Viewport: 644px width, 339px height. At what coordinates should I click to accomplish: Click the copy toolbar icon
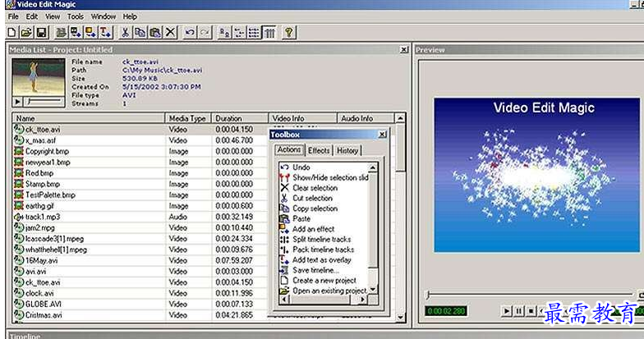(x=140, y=33)
